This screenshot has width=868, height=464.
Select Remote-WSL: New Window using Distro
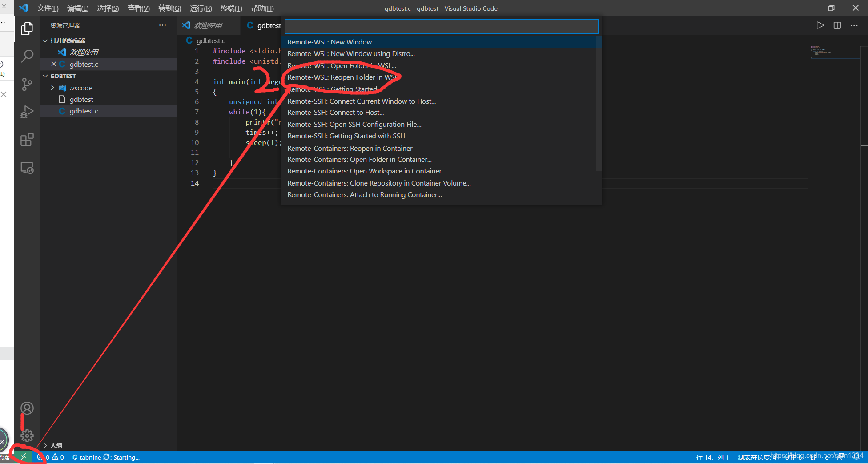[x=441, y=53]
